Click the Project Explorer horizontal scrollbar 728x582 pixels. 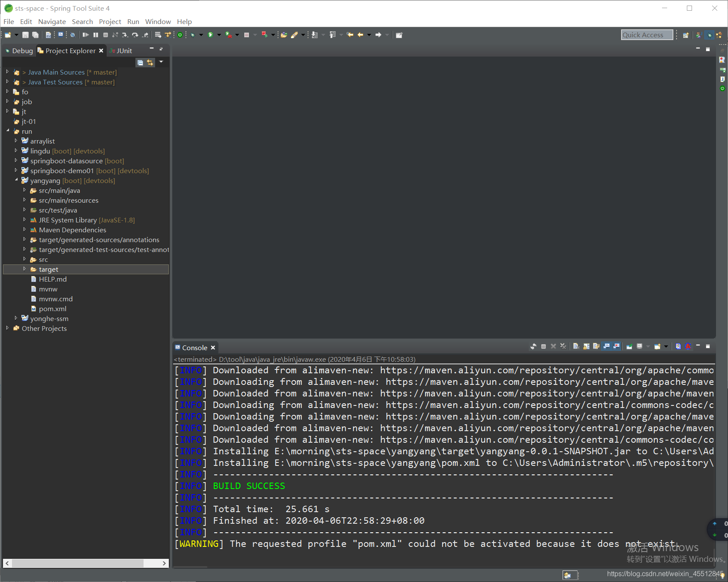tap(77, 563)
